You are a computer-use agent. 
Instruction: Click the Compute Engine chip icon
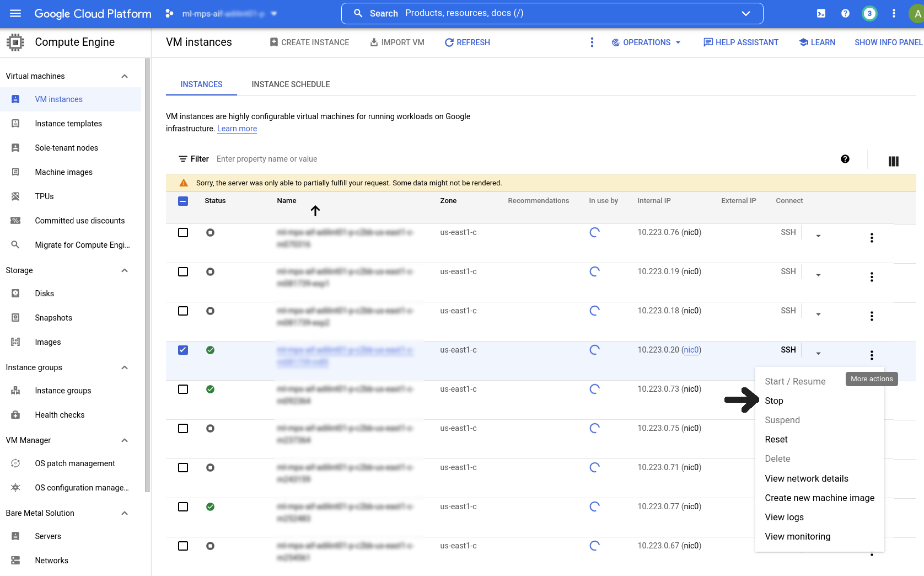click(x=15, y=42)
